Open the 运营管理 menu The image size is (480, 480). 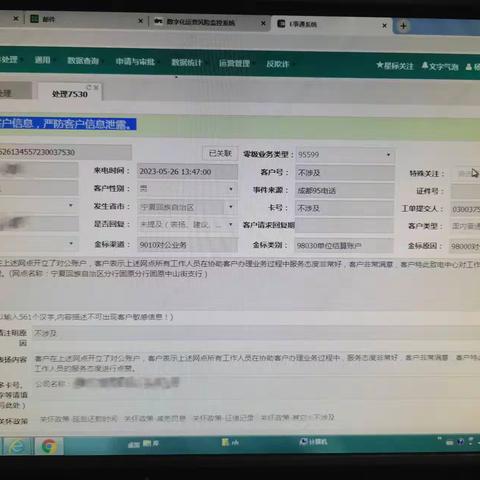(234, 63)
